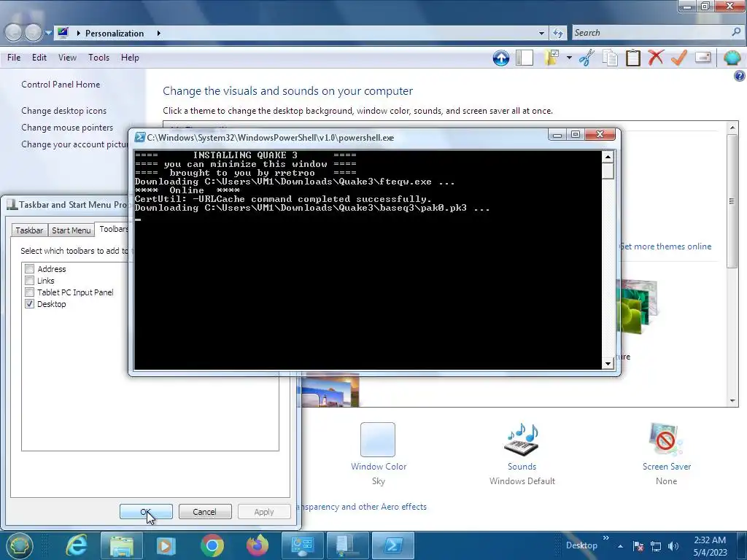This screenshot has height=560, width=747.
Task: Open the Tools menu
Action: [x=98, y=58]
